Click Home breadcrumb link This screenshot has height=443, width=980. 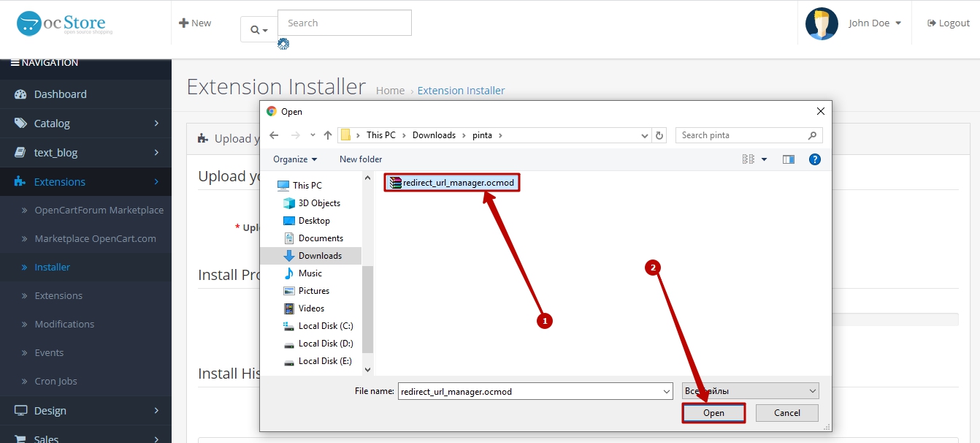tap(390, 91)
